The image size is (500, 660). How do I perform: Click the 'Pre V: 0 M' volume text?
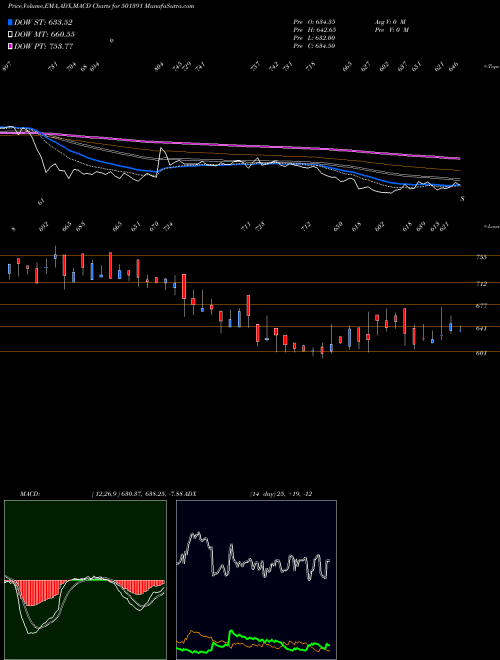(x=392, y=29)
